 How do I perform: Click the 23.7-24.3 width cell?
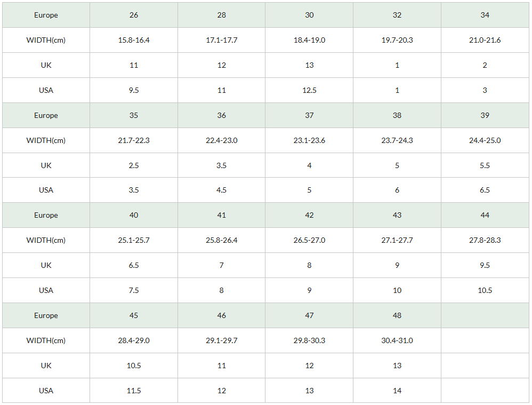tap(397, 140)
